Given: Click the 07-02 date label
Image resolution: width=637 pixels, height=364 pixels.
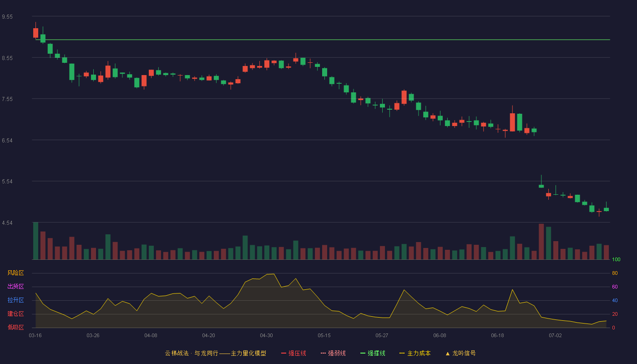Looking at the screenshot, I should (x=555, y=335).
